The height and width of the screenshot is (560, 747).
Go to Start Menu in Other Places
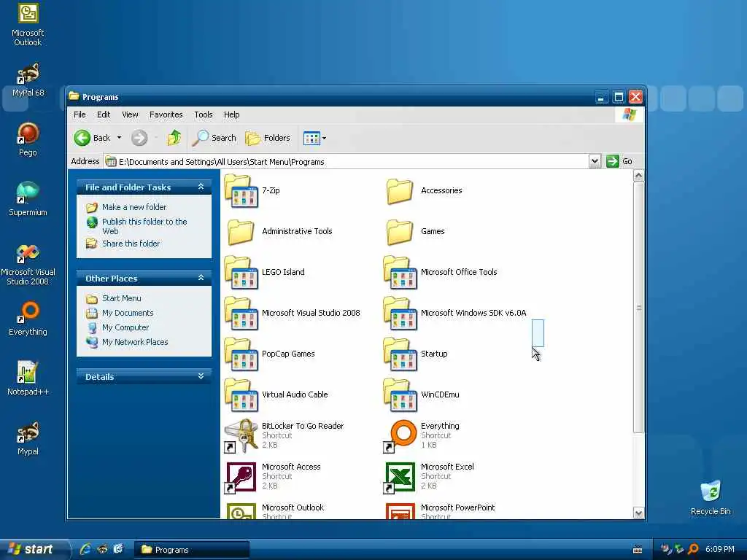point(122,298)
